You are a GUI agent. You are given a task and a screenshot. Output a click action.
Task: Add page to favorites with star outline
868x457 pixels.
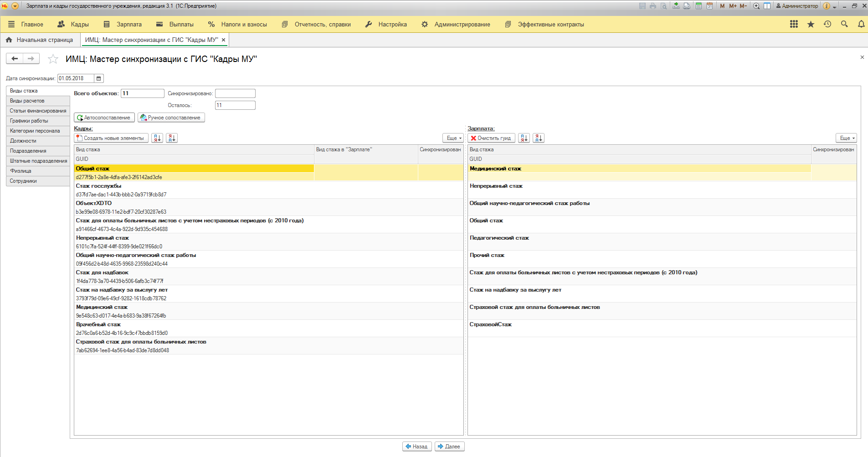(53, 59)
